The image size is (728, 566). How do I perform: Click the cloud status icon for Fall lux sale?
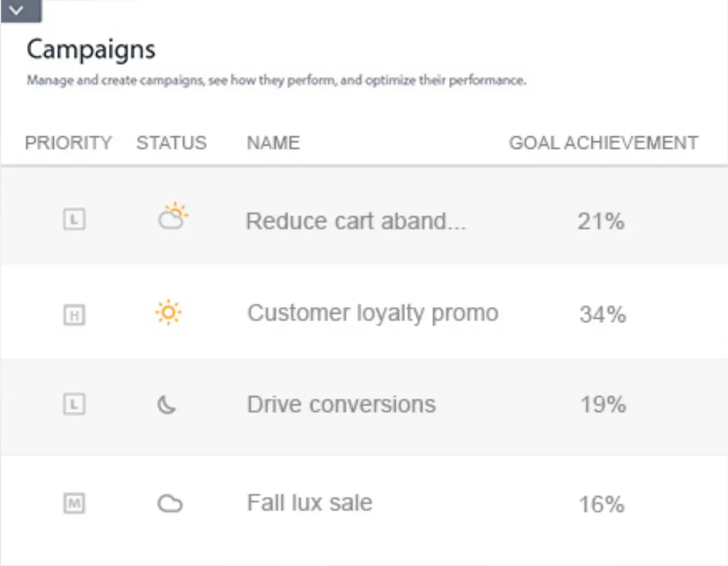(170, 503)
